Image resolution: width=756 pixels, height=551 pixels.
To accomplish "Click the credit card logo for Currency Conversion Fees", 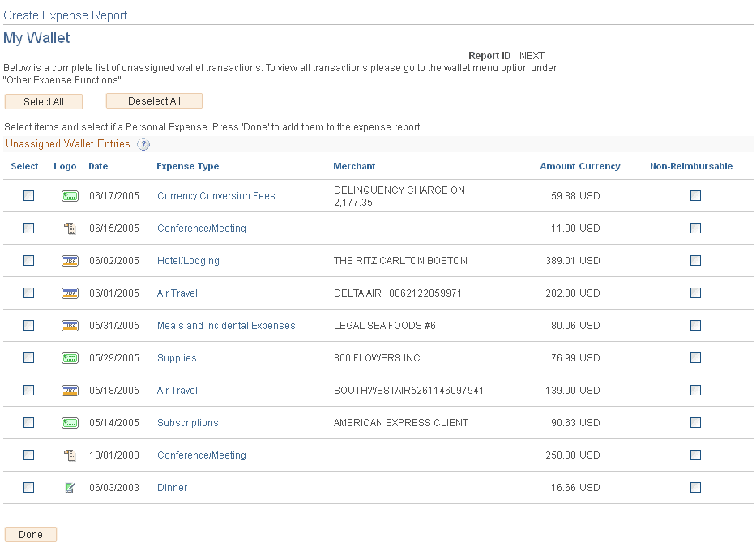I will click(70, 195).
